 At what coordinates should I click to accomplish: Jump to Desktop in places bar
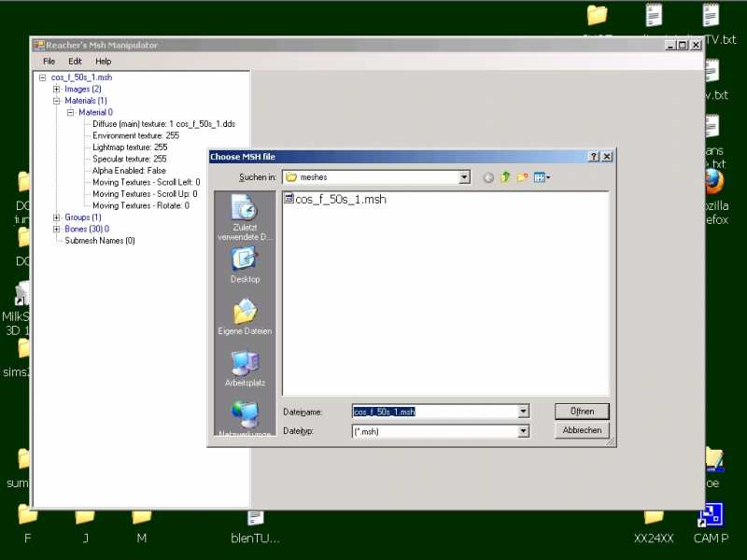245,264
